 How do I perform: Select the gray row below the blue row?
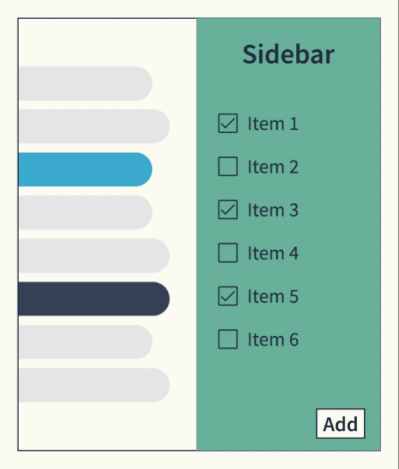(x=85, y=212)
